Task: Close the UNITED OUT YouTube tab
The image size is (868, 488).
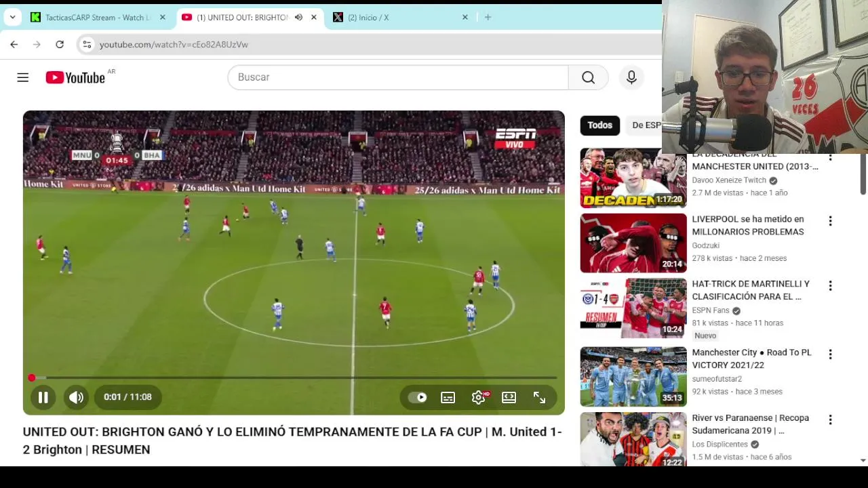Action: (x=314, y=17)
